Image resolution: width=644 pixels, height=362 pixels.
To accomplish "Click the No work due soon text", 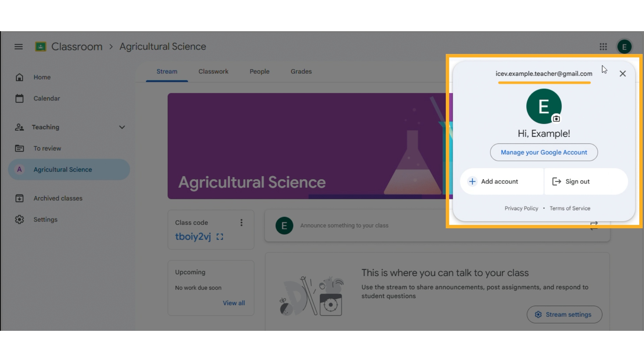I will pos(198,288).
